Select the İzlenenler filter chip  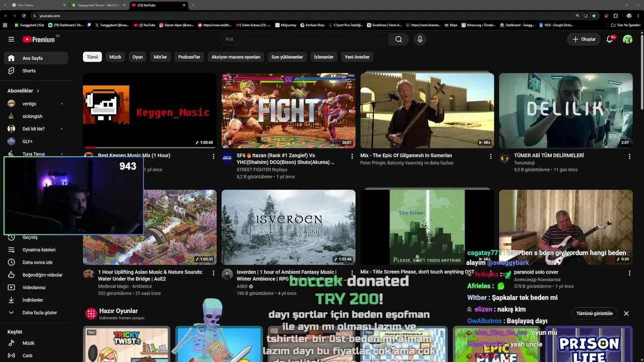tap(324, 57)
